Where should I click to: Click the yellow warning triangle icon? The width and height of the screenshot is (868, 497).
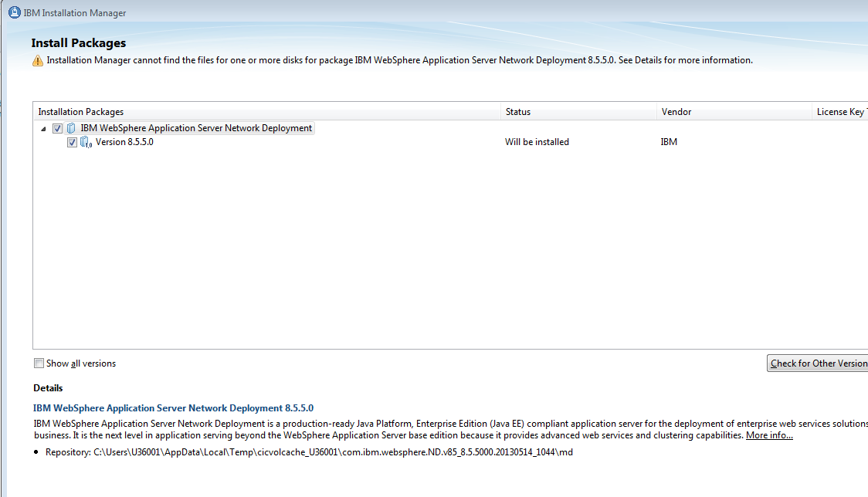[38, 60]
